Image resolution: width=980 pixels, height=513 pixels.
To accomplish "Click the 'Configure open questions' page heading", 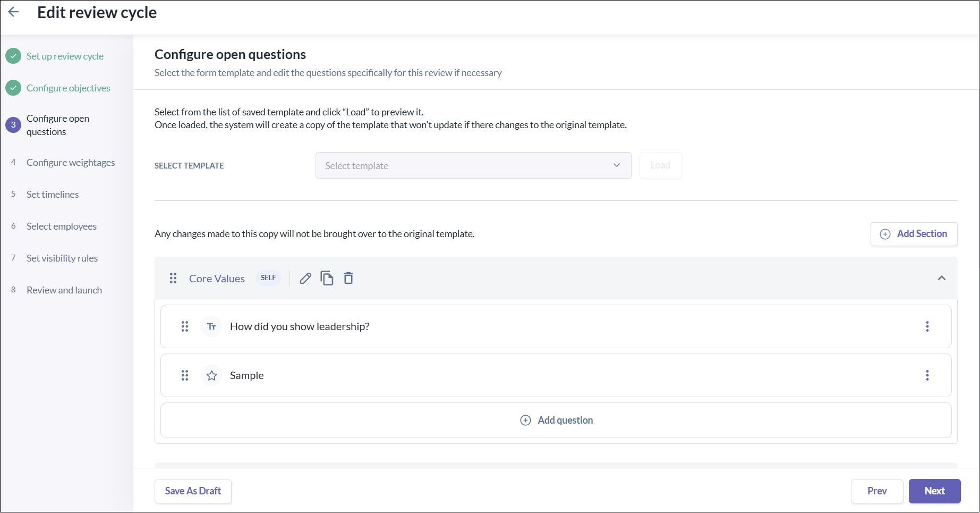I will click(x=230, y=54).
